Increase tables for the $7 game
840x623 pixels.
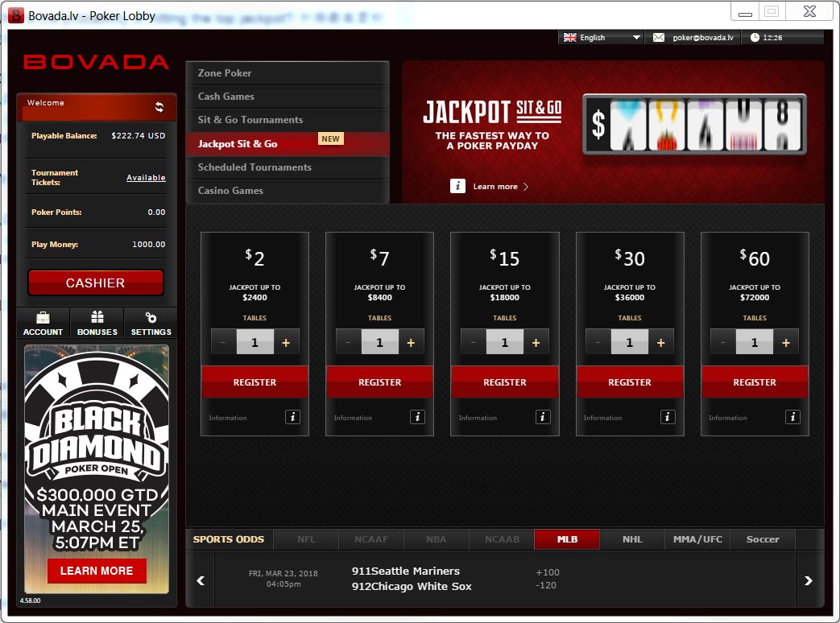tap(411, 343)
